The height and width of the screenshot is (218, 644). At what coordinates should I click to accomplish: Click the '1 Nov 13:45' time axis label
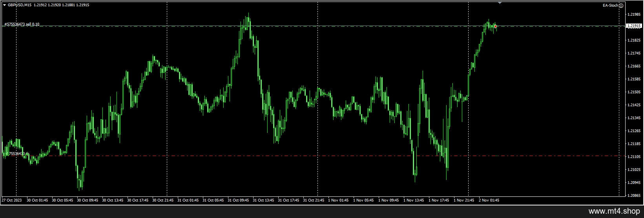pos(414,200)
